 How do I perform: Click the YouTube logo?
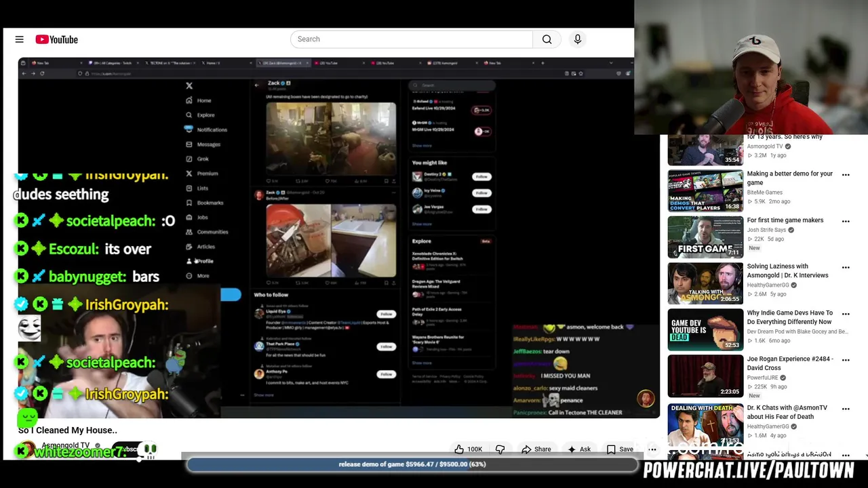click(x=57, y=39)
